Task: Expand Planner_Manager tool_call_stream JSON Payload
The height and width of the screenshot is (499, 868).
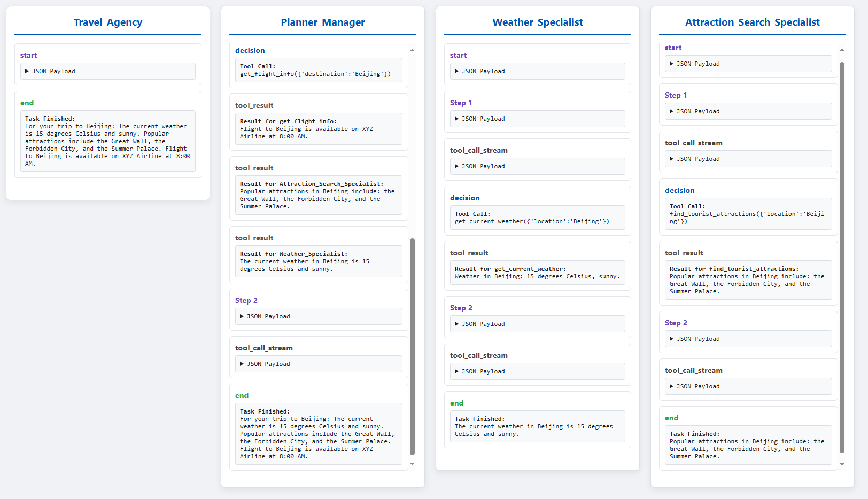Action: pos(319,364)
